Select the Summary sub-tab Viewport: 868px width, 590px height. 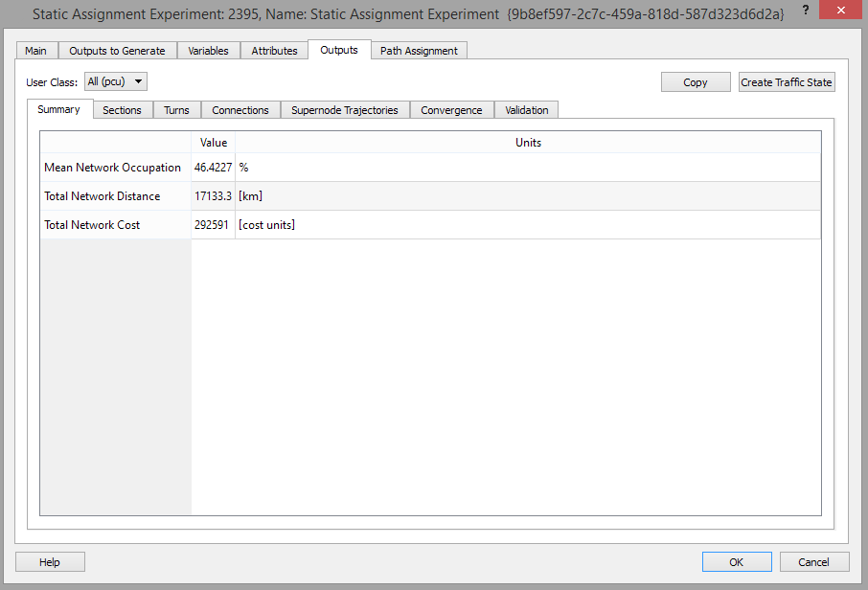59,109
